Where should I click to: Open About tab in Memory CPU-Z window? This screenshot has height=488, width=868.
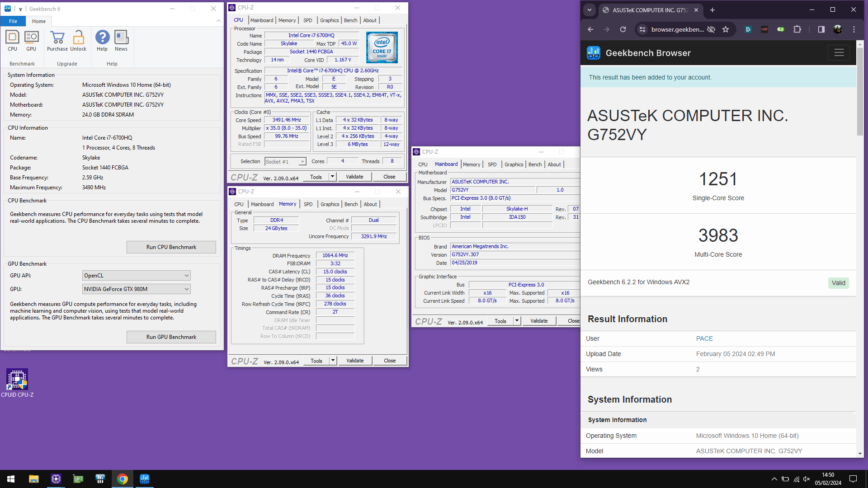tap(370, 204)
